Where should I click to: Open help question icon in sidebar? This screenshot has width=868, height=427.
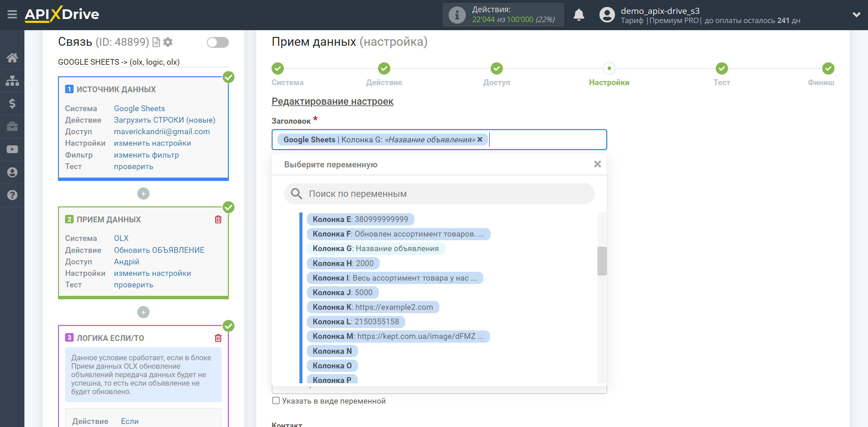point(12,195)
